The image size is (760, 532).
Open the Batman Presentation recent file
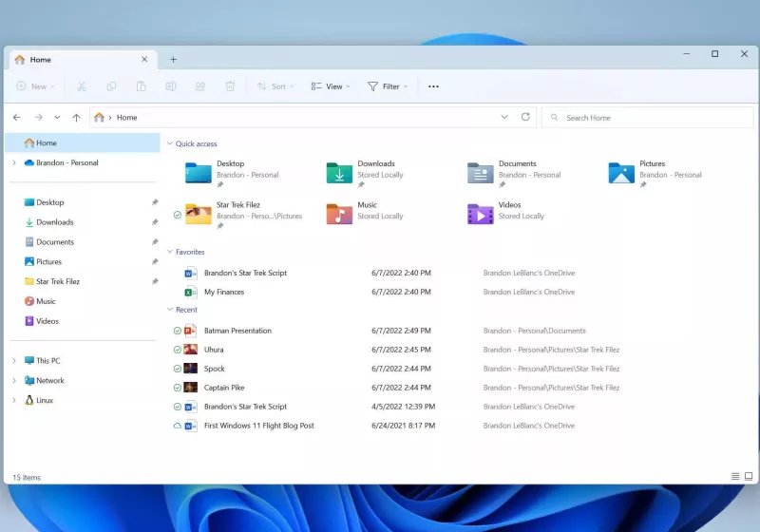point(237,331)
